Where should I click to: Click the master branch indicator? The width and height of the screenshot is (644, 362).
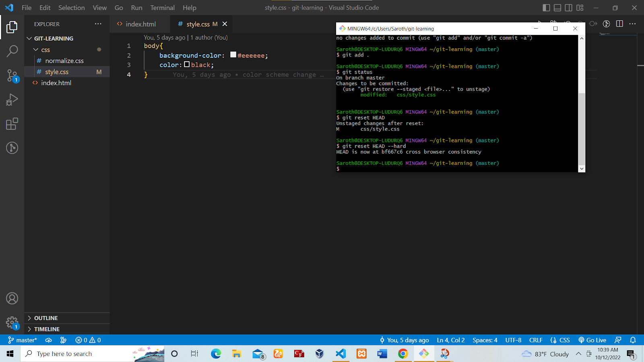(x=23, y=340)
